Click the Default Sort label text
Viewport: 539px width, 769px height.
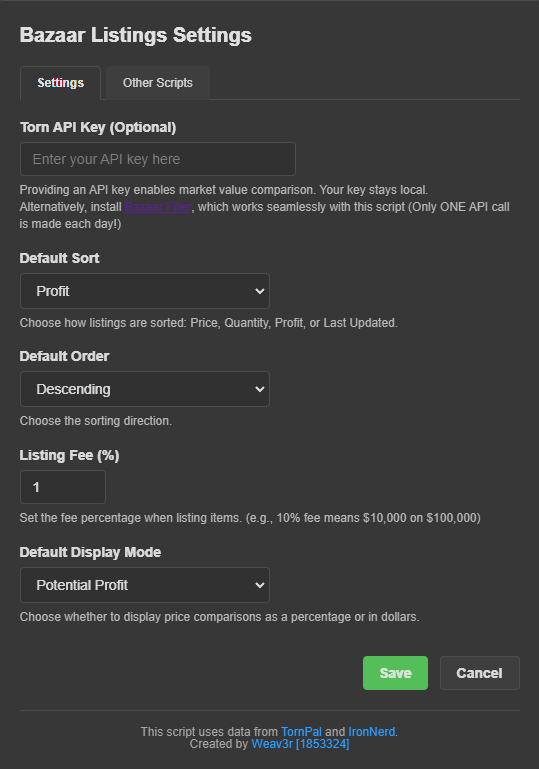(59, 258)
